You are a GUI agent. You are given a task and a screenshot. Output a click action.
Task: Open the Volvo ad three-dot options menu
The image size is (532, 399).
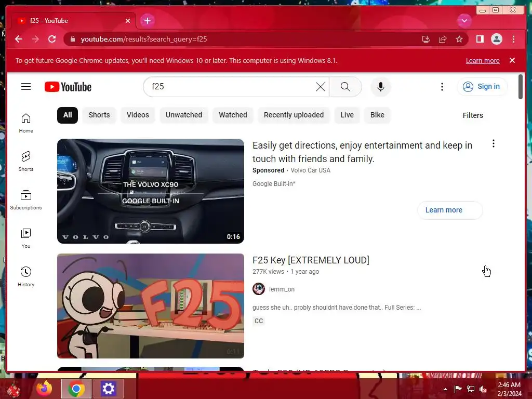(494, 143)
